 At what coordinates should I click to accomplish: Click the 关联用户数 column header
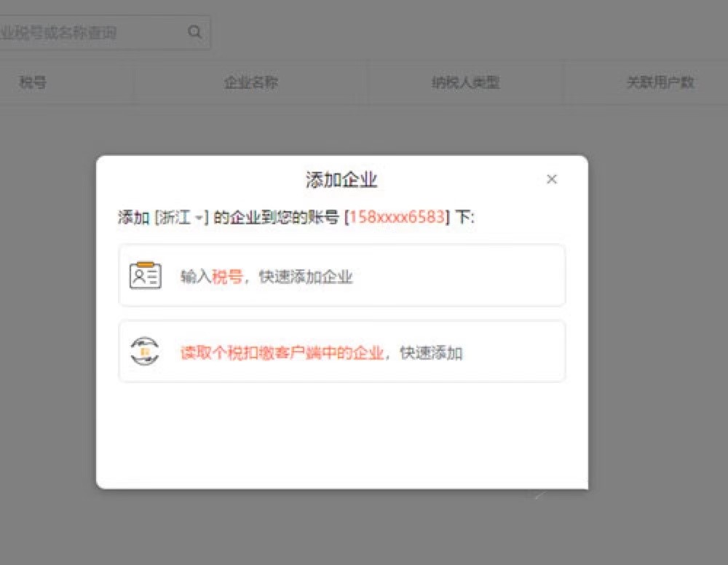[660, 82]
